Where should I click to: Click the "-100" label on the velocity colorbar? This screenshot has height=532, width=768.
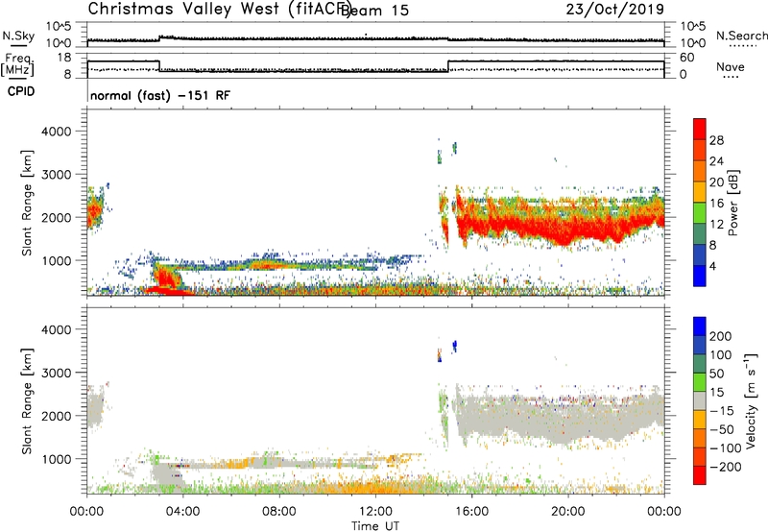click(726, 448)
